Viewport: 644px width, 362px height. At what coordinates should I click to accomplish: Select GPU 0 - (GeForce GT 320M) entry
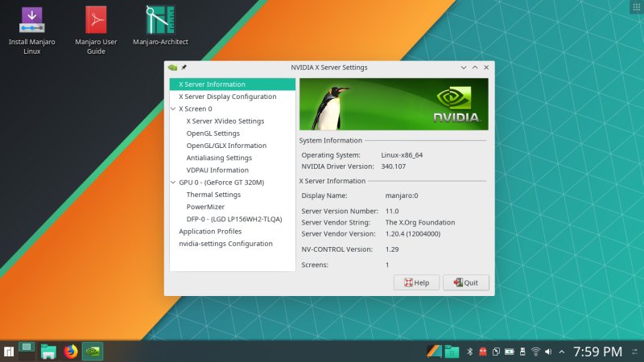[x=221, y=183]
